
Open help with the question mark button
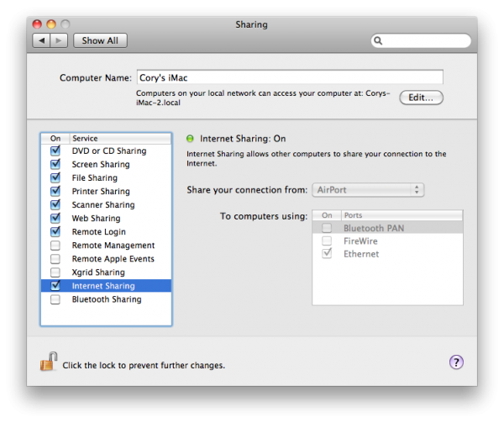point(456,362)
